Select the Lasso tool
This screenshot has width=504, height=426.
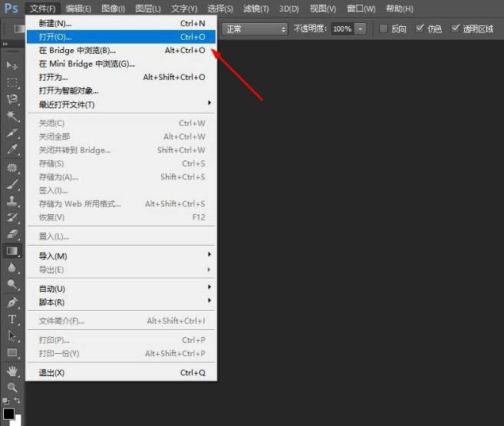point(12,99)
